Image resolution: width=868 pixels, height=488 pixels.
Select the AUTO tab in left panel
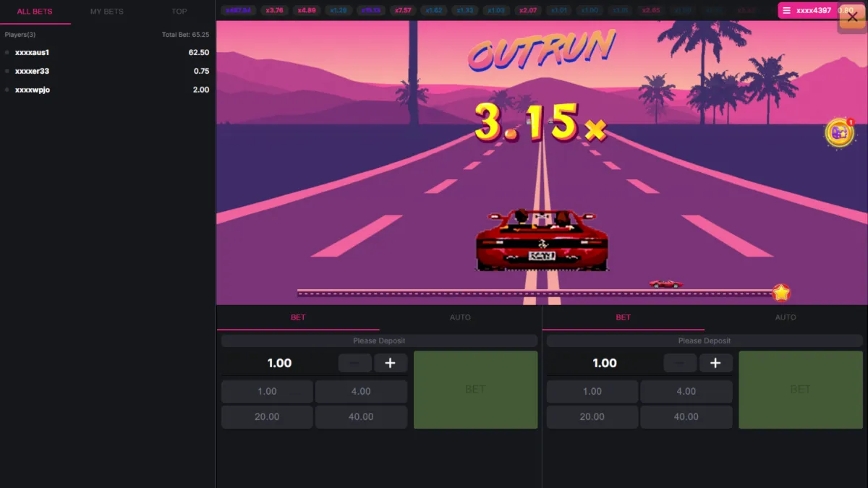(x=460, y=317)
